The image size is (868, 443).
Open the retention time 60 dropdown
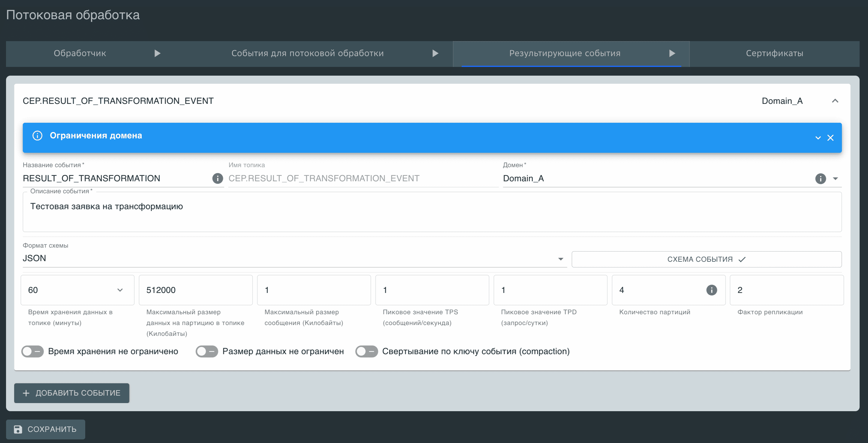coord(120,290)
